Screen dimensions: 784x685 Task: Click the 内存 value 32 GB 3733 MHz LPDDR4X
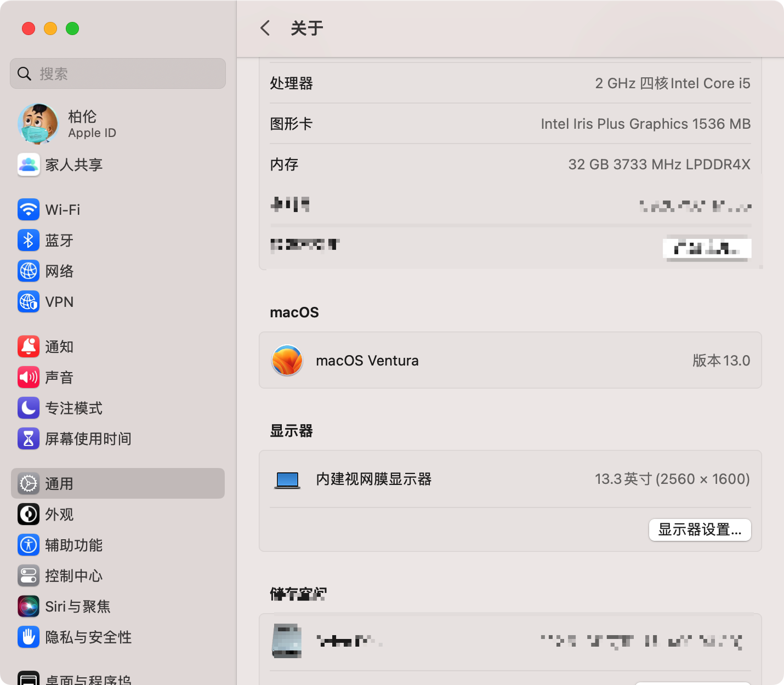tap(660, 164)
